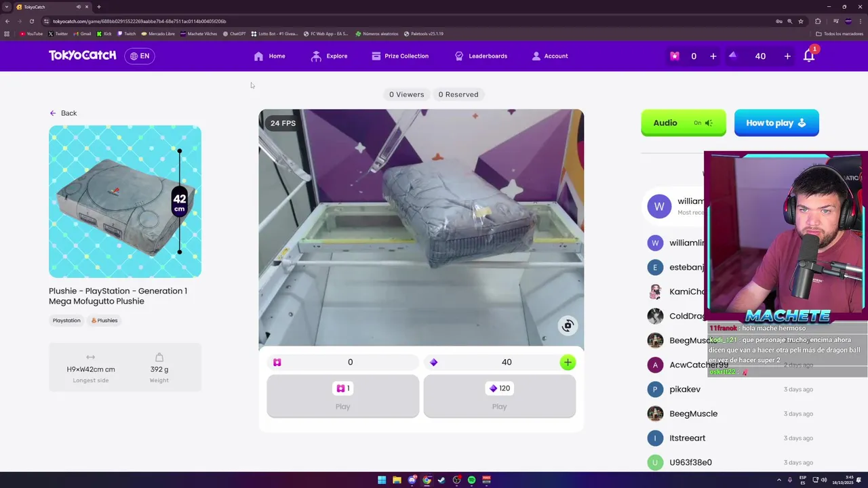Viewport: 868px width, 488px height.
Task: Select the Playstation tag
Action: point(66,321)
